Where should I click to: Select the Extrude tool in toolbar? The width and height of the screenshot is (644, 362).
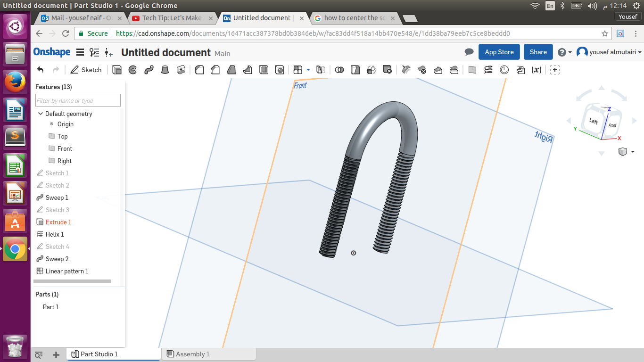click(x=117, y=70)
